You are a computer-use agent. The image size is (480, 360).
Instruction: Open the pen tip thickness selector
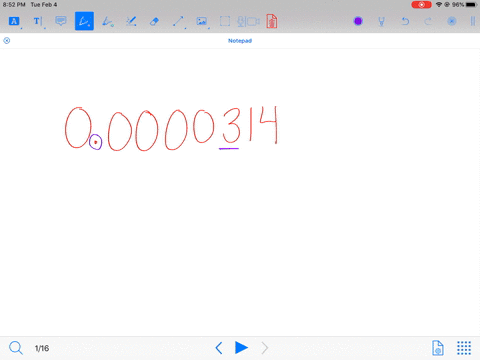point(382,22)
